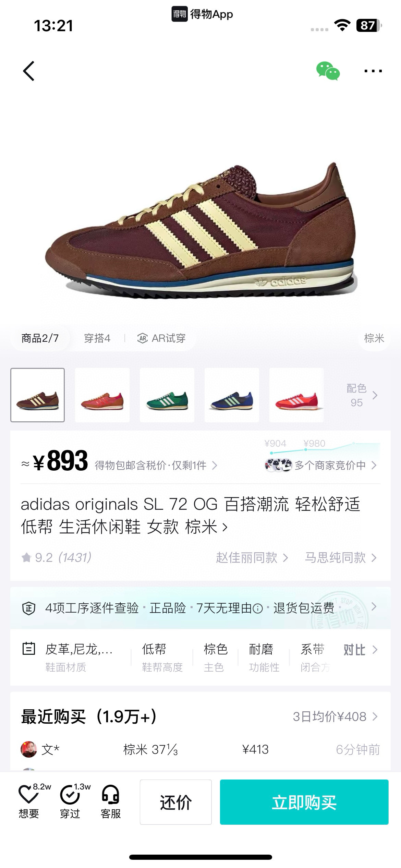The image size is (401, 868).
Task: Open the three-dot more options menu
Action: tap(373, 71)
